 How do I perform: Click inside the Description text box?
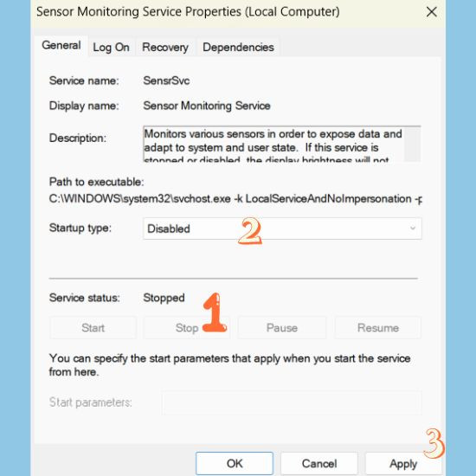click(x=273, y=145)
